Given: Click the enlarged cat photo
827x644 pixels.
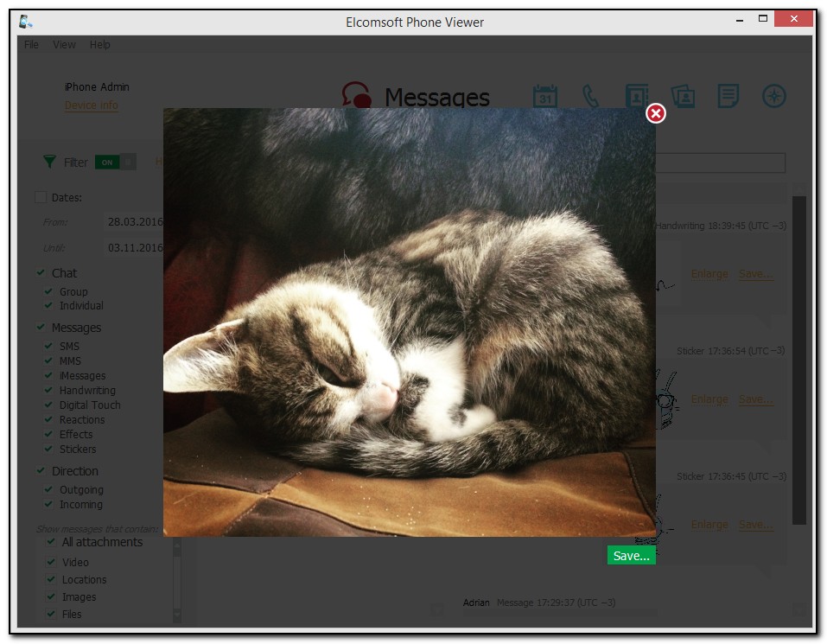Looking at the screenshot, I should 409,322.
